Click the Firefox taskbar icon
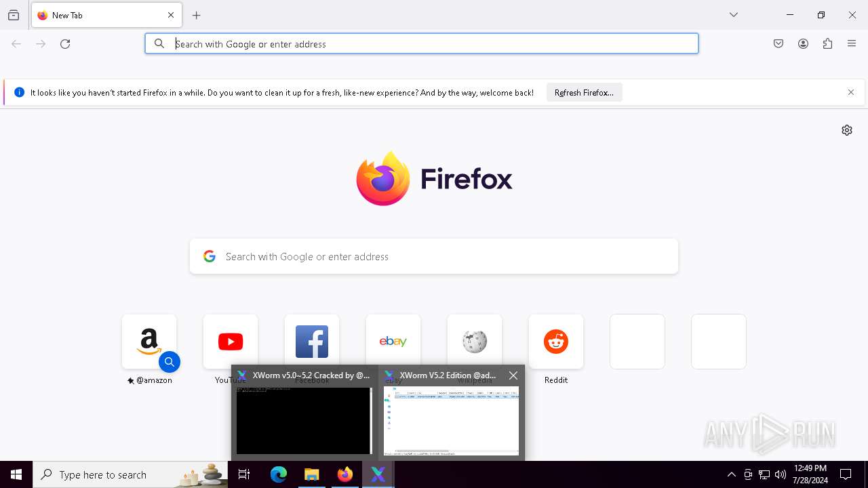 click(345, 474)
